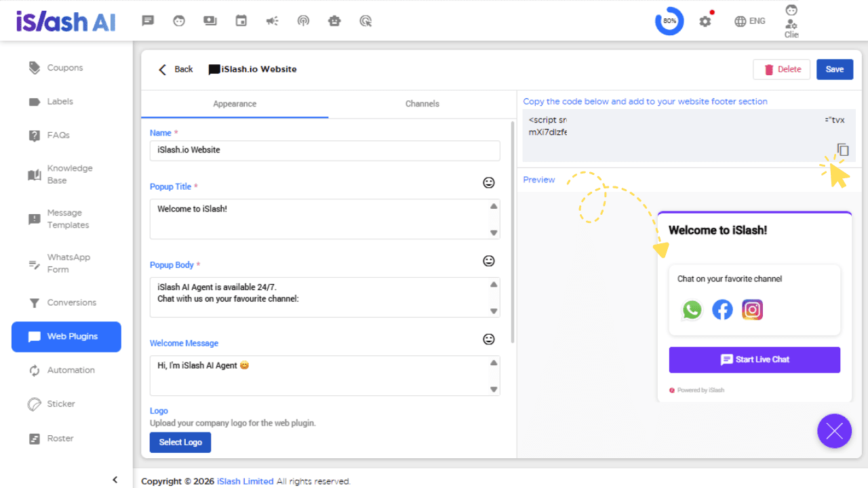The image size is (868, 488).
Task: Click the Chat on your favorite channel text
Action: 730,279
